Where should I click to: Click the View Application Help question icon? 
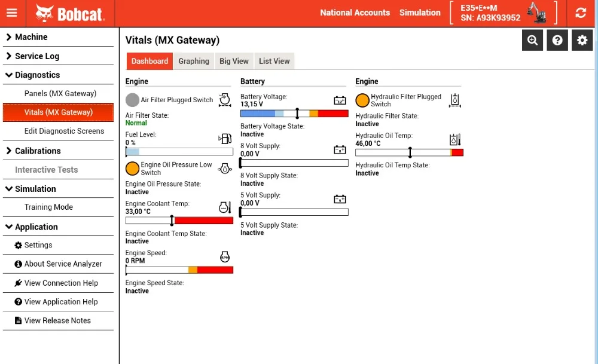pos(19,301)
